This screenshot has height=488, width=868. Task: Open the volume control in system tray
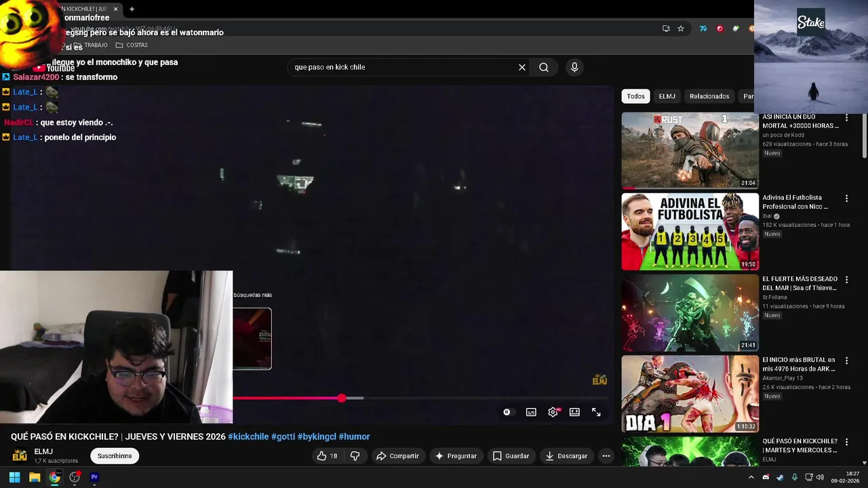click(x=819, y=477)
